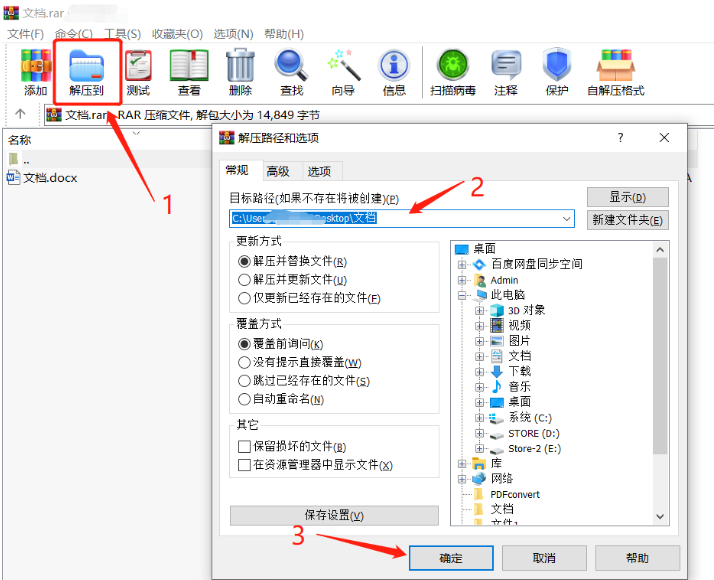The image size is (714, 580).
Task: Collapse the 此电脑 tree node
Action: coord(462,295)
